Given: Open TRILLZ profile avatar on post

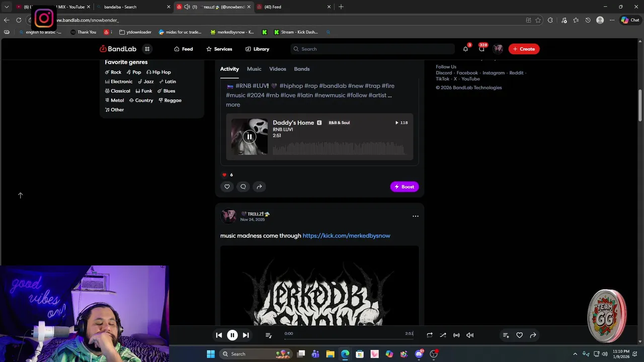Looking at the screenshot, I should click(228, 216).
